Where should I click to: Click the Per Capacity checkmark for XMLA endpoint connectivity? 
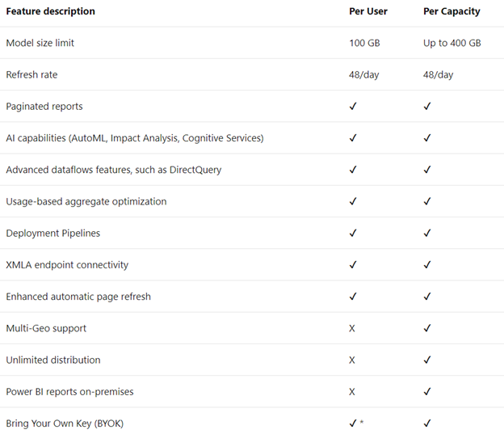point(427,265)
